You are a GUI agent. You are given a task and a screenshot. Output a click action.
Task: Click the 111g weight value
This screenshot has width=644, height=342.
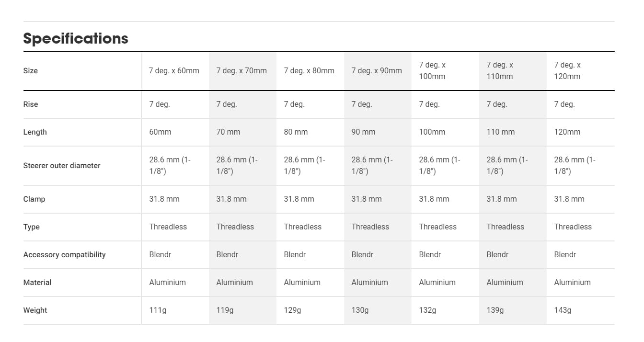[x=158, y=310]
